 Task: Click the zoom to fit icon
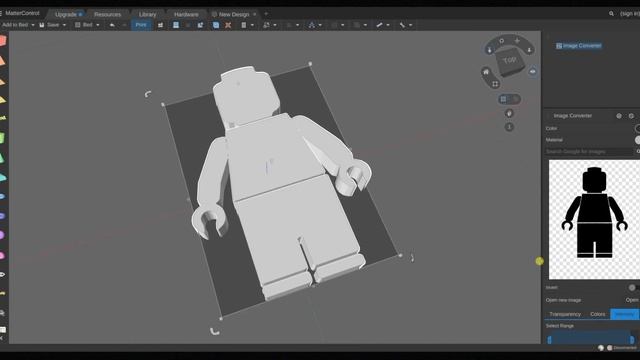point(495,84)
